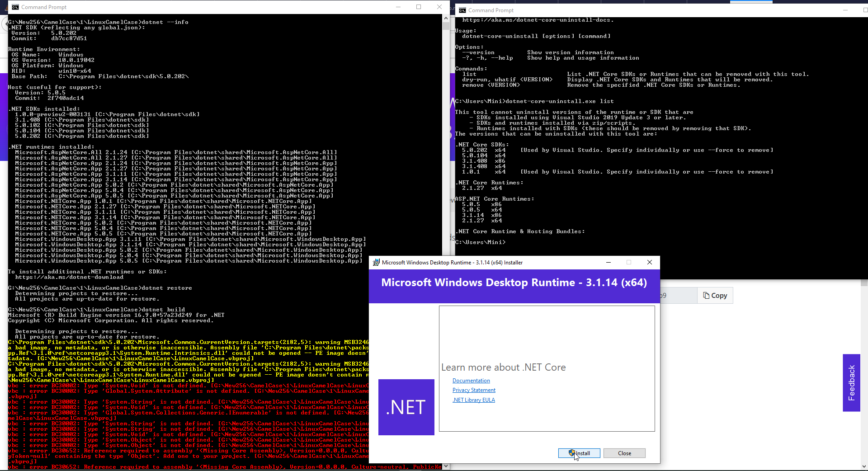Viewport: 868px width, 471px height.
Task: Click the '1.0.0-preview2-003131' SDK line
Action: click(107, 114)
